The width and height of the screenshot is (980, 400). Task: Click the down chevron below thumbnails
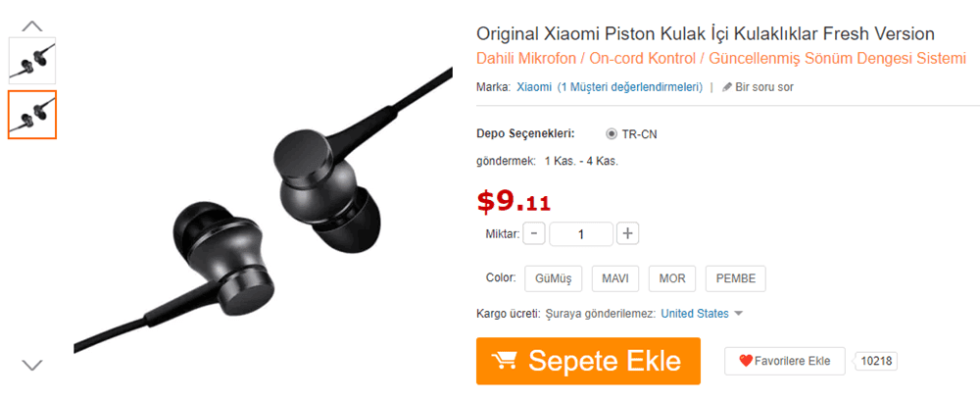32,365
